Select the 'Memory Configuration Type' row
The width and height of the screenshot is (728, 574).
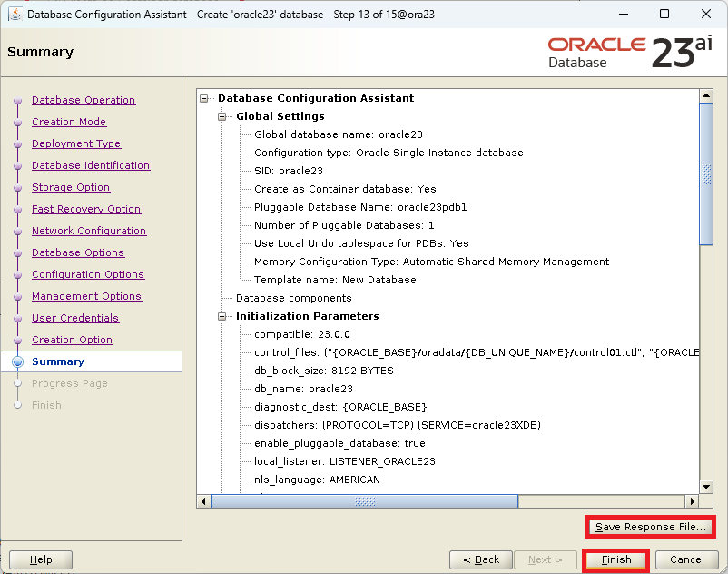(431, 262)
